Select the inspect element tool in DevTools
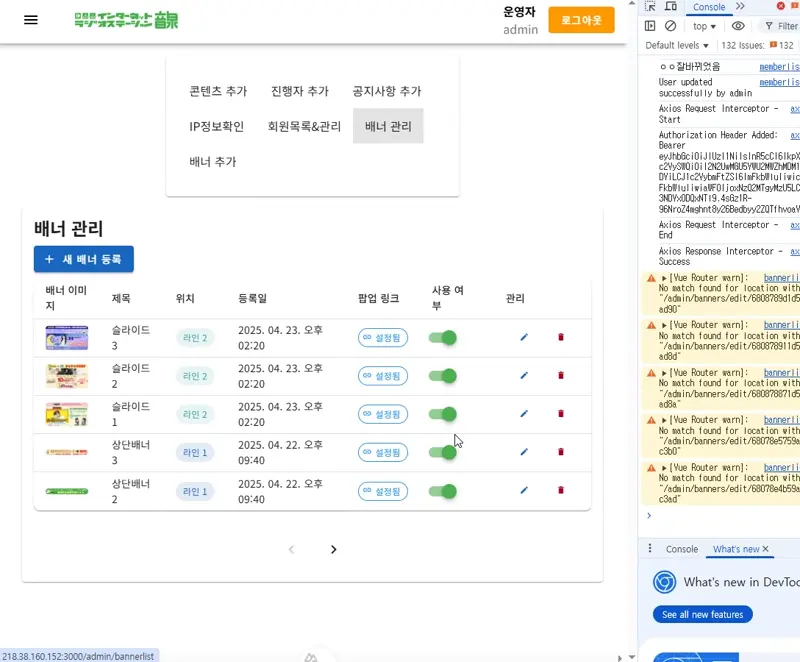 [x=651, y=7]
